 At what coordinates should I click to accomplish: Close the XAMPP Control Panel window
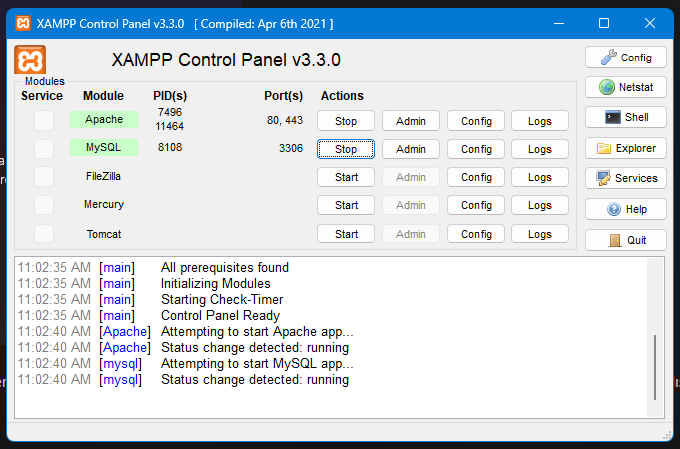tap(650, 23)
